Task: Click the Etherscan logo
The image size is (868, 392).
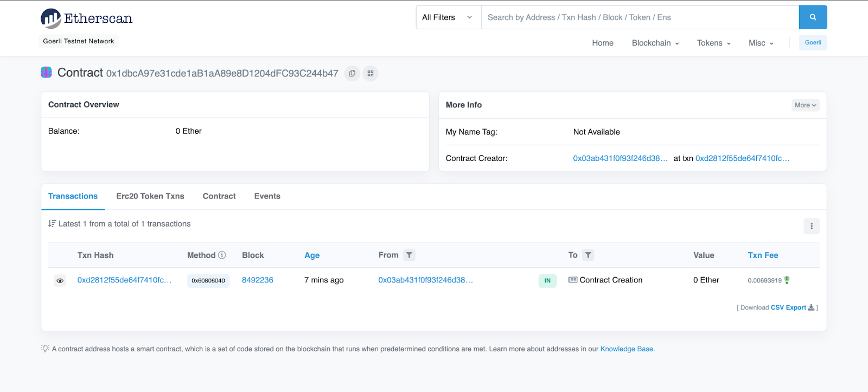Action: 86,18
